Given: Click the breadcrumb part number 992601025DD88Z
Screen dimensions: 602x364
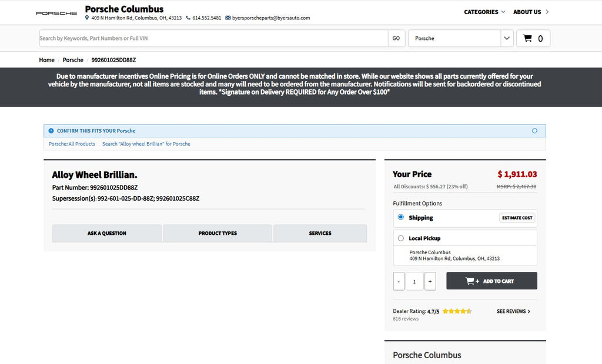Looking at the screenshot, I should pos(113,60).
